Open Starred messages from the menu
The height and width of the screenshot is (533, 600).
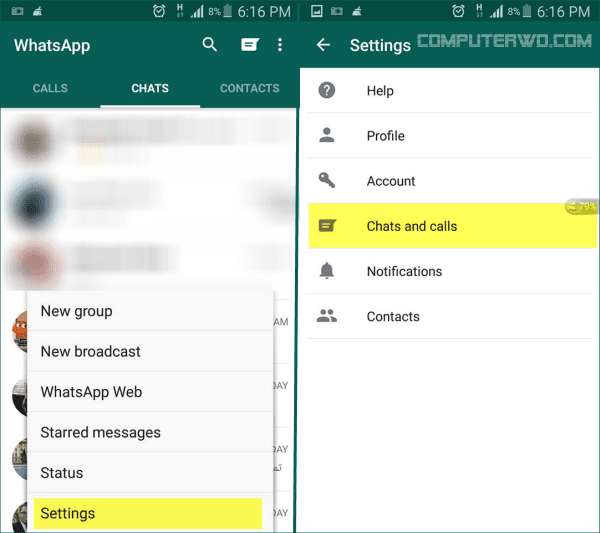tap(150, 432)
